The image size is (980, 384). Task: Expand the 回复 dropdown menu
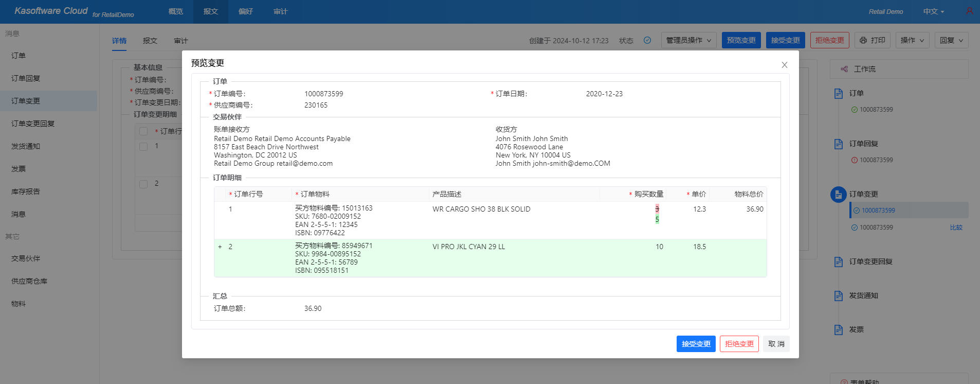951,40
